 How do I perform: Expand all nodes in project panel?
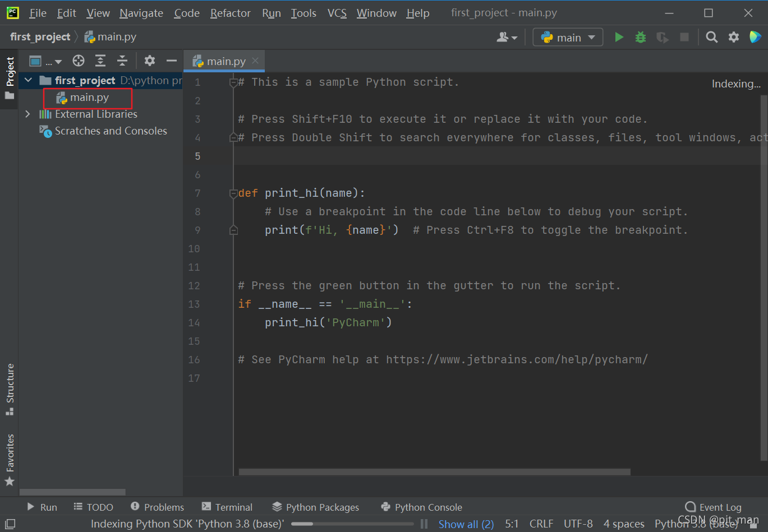pyautogui.click(x=100, y=61)
